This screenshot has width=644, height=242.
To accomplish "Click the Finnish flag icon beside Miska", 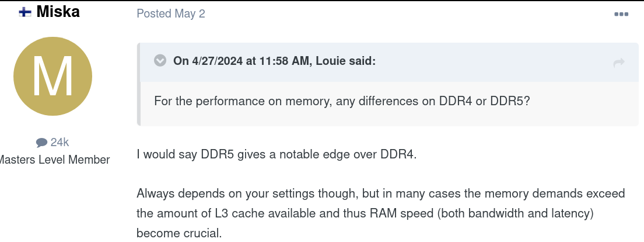I will pos(25,13).
